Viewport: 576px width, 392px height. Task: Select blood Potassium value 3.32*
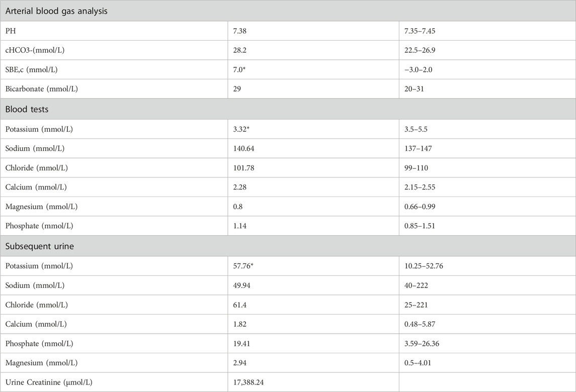(x=241, y=129)
